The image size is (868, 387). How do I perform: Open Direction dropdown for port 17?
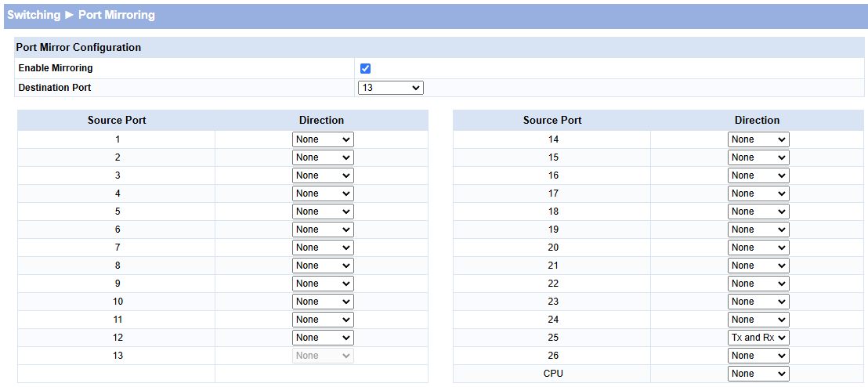(x=758, y=193)
